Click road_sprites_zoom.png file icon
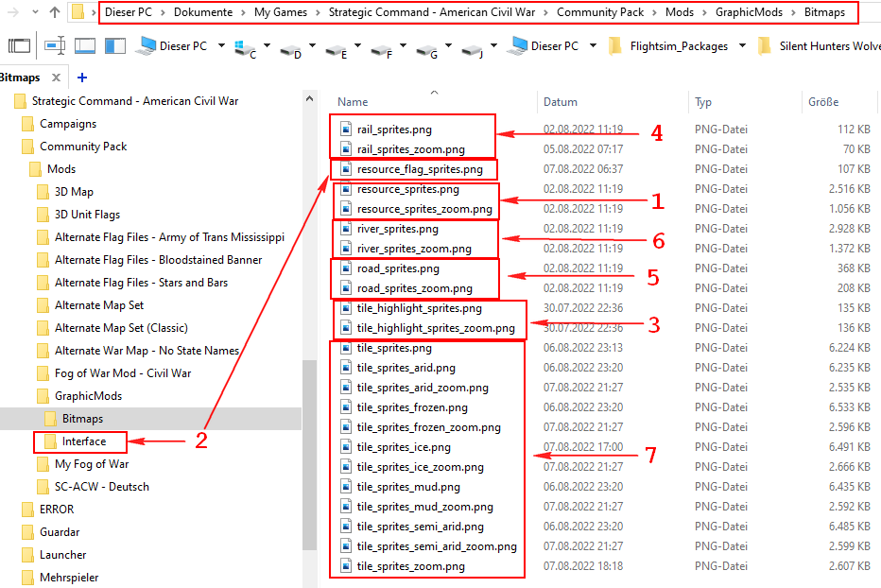Screen dimensions: 881x588 [346, 288]
